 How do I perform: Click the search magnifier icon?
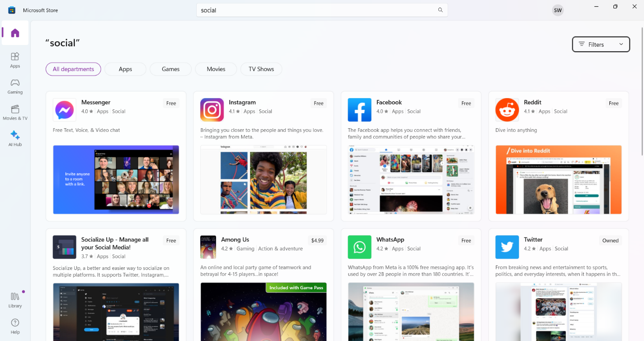(x=441, y=10)
